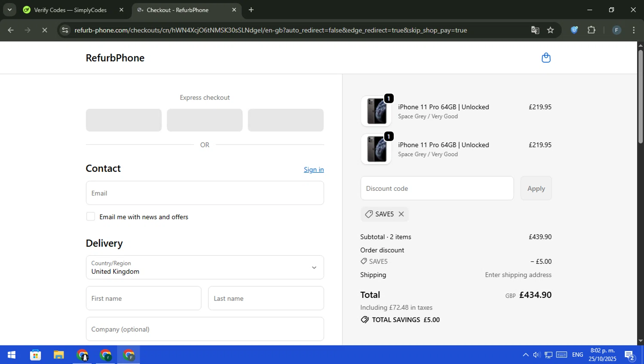Click the first iPhone 11 Pro thumbnail
This screenshot has width=644, height=364.
click(x=376, y=111)
